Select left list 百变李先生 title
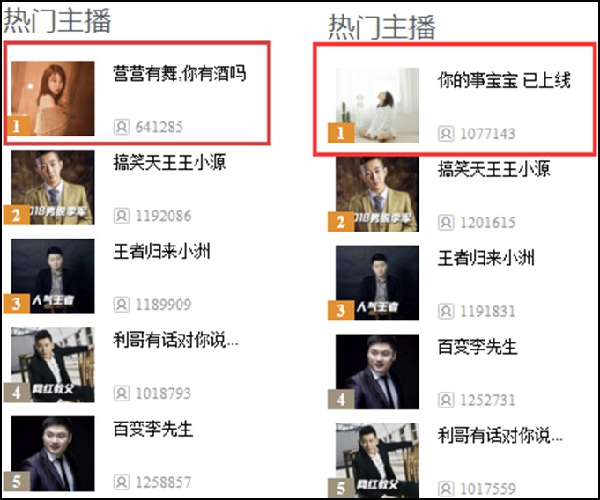This screenshot has height=500, width=600. tap(153, 428)
